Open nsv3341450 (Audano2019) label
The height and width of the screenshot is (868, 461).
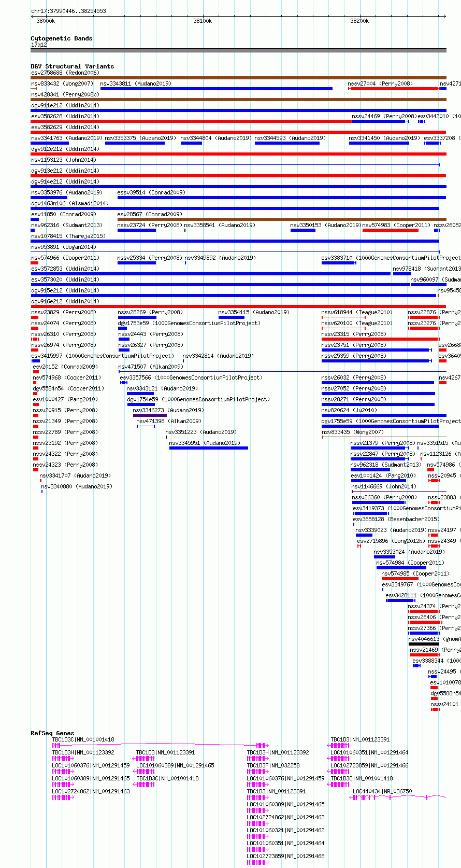point(384,138)
